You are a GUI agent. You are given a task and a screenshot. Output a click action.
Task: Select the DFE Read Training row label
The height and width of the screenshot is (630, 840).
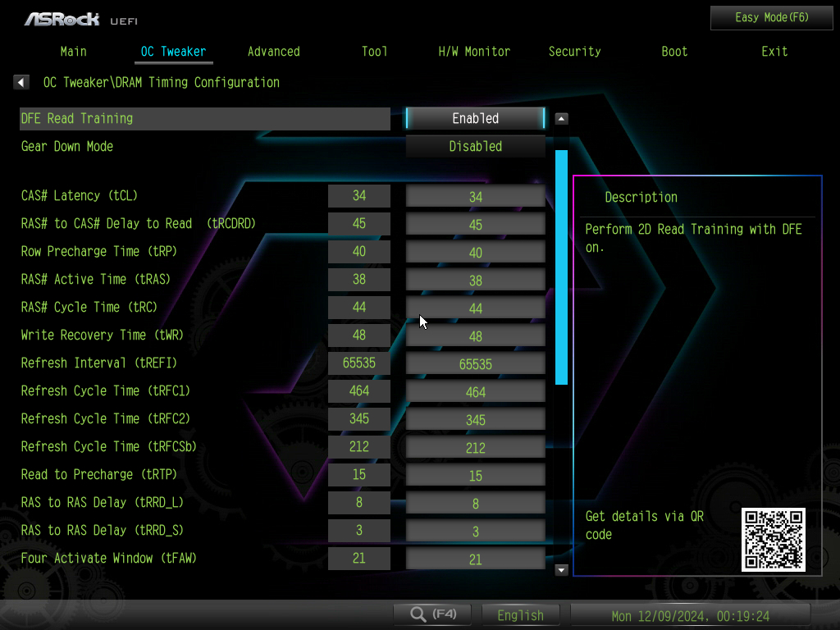click(205, 118)
